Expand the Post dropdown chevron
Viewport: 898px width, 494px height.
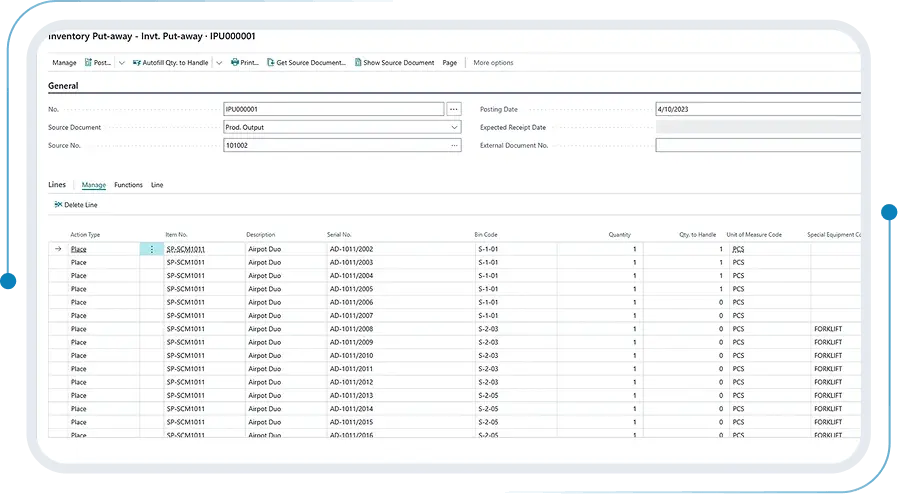[121, 63]
